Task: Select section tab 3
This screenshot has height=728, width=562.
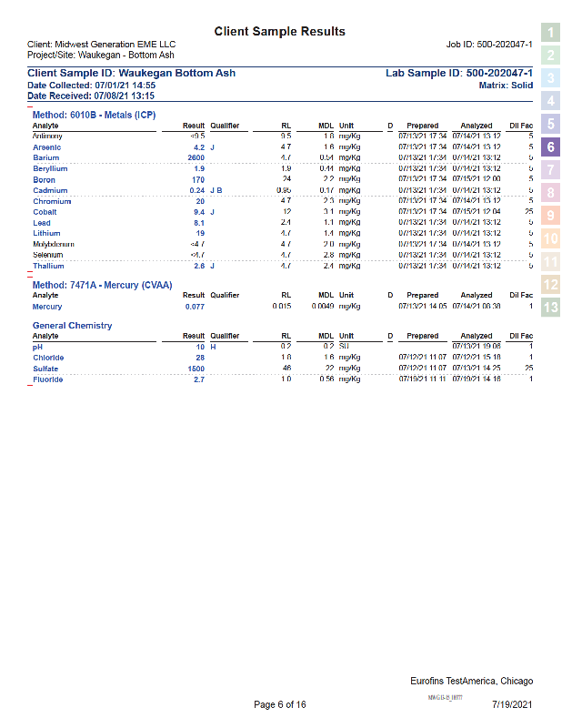Action: point(550,78)
